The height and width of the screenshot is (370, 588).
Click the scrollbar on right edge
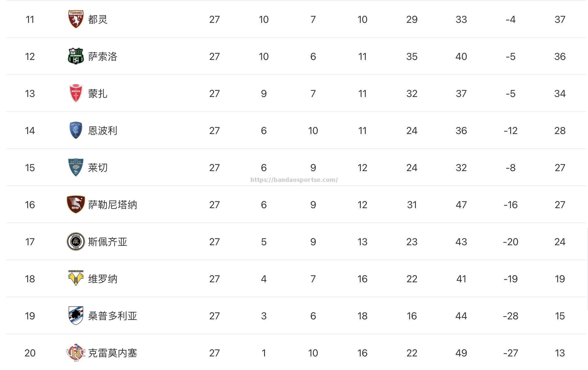click(x=587, y=269)
